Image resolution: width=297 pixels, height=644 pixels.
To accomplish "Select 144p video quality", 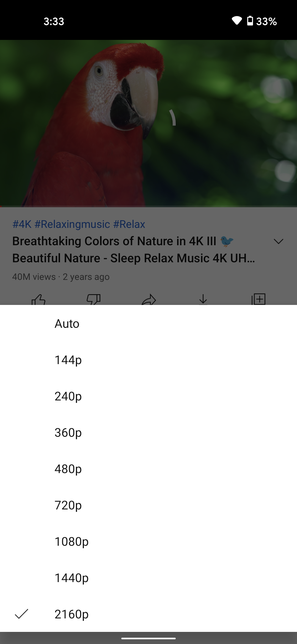I will pos(68,360).
